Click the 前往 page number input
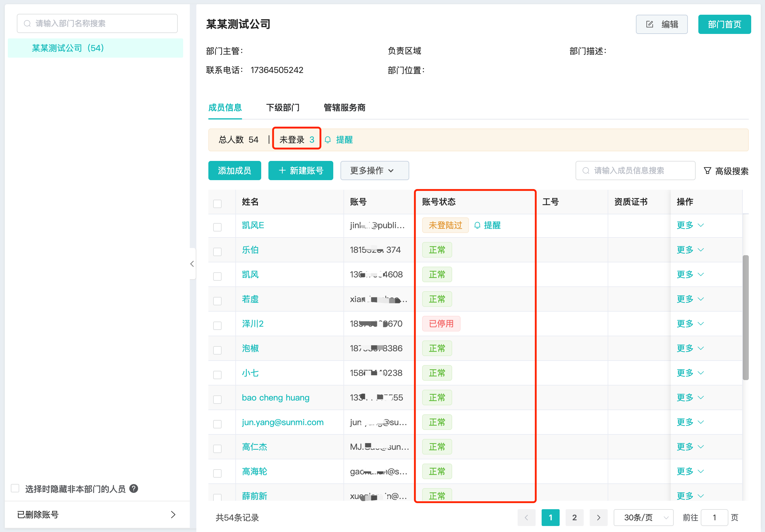Image resolution: width=765 pixels, height=532 pixels. tap(714, 517)
